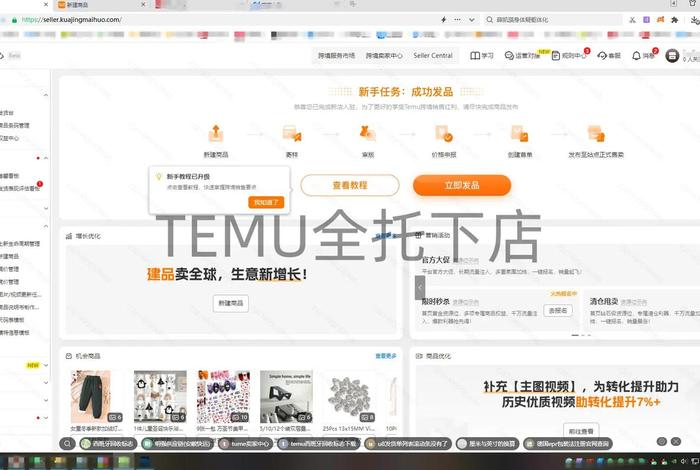This screenshot has width=700, height=470.
Task: Collapse the first sidebar section chevron
Action: pos(46,95)
